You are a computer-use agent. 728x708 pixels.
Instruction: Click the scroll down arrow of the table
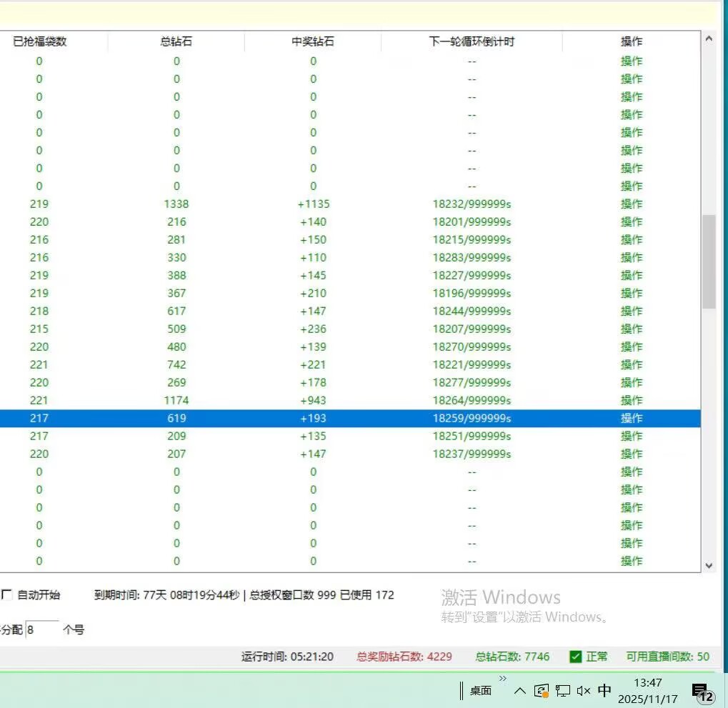pos(709,565)
